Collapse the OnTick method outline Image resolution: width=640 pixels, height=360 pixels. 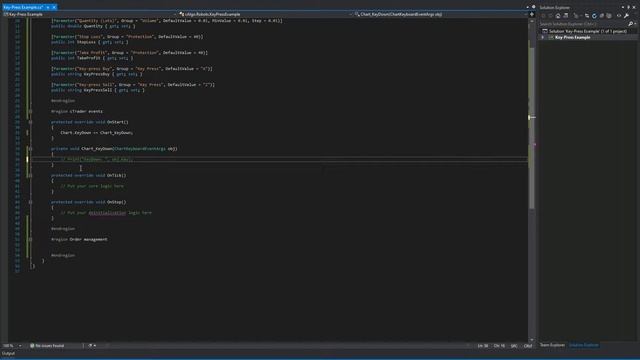coord(30,175)
